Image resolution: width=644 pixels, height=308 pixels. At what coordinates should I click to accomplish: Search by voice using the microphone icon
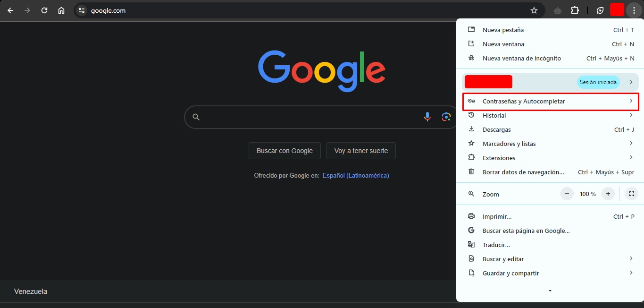coord(427,117)
